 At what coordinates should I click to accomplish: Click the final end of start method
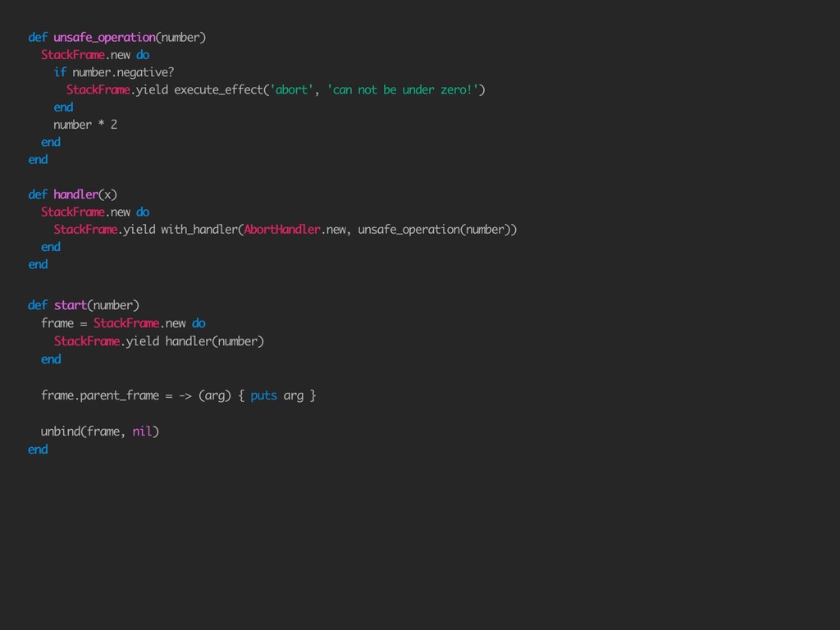(x=38, y=450)
